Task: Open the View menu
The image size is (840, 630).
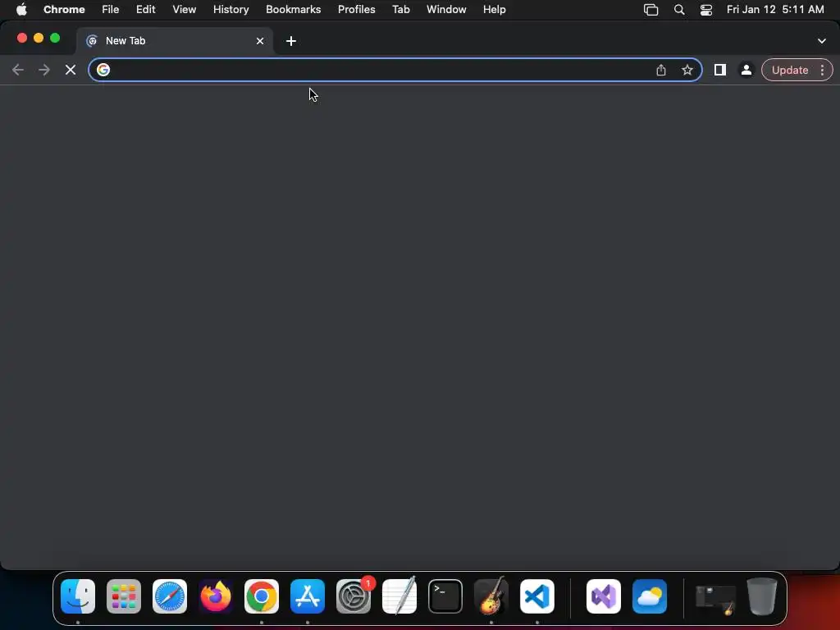Action: pos(185,10)
